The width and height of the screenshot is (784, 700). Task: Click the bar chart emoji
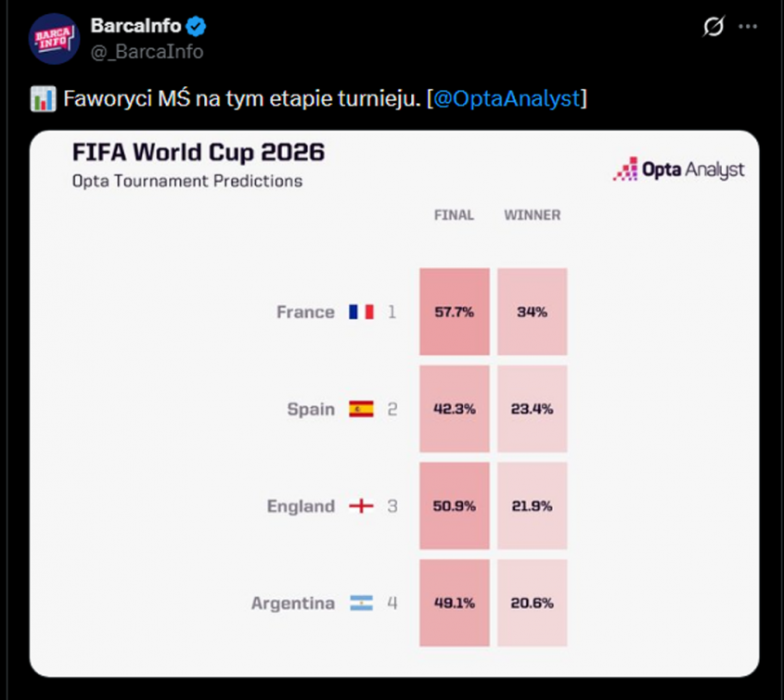click(43, 98)
